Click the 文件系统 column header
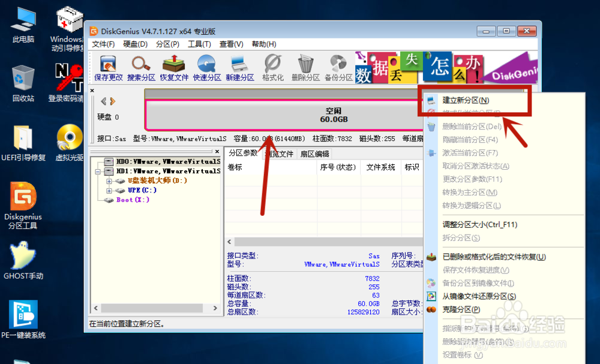 pyautogui.click(x=381, y=167)
